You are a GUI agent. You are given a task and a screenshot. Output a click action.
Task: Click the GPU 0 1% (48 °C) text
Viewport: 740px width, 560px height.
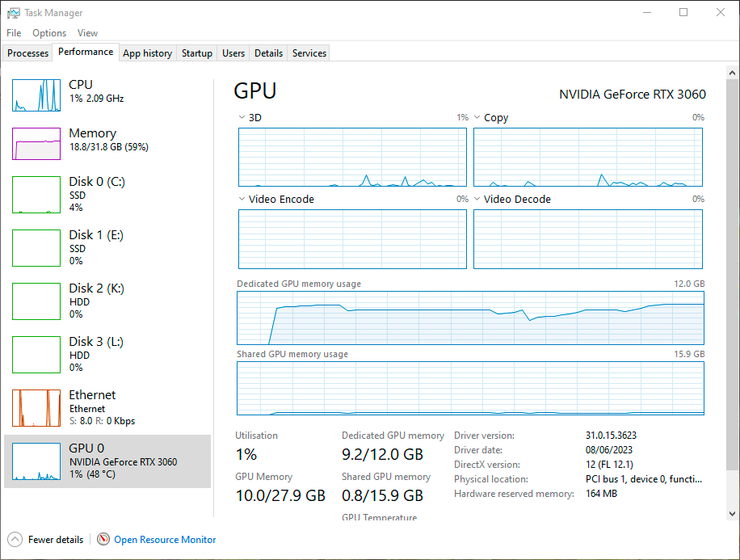pos(92,474)
